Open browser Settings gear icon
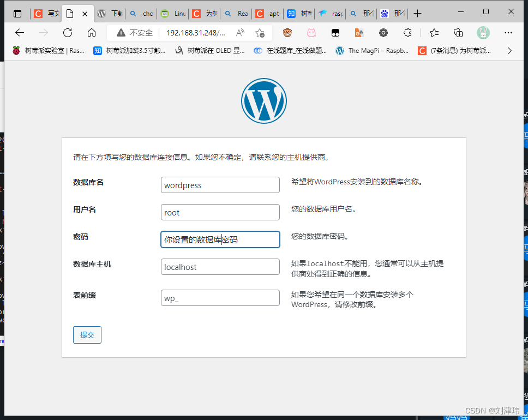The image size is (528, 420). tap(383, 33)
